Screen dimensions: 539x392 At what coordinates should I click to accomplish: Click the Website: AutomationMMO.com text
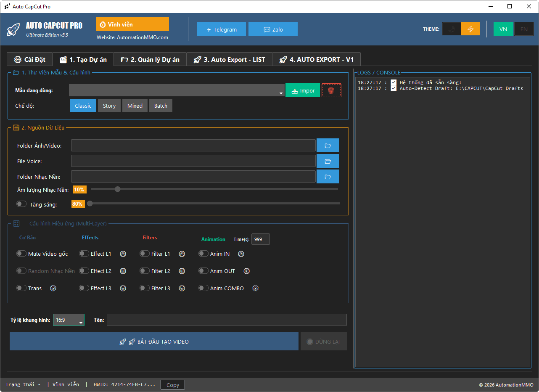tap(132, 37)
